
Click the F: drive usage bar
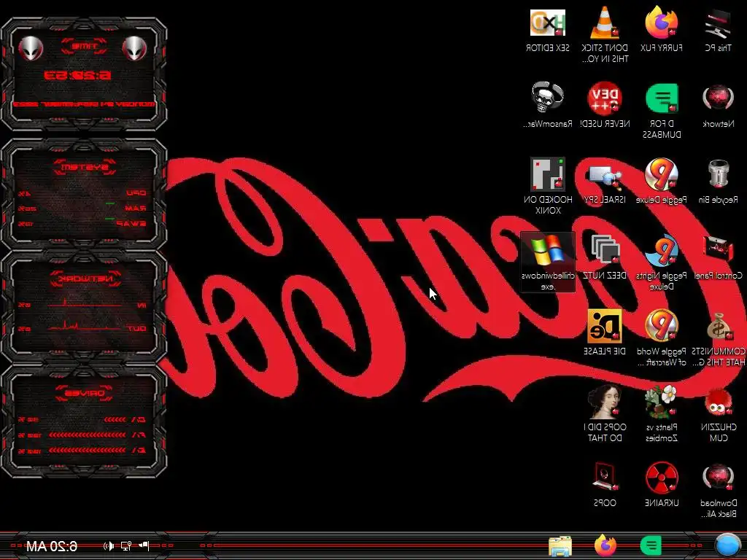pyautogui.click(x=88, y=435)
